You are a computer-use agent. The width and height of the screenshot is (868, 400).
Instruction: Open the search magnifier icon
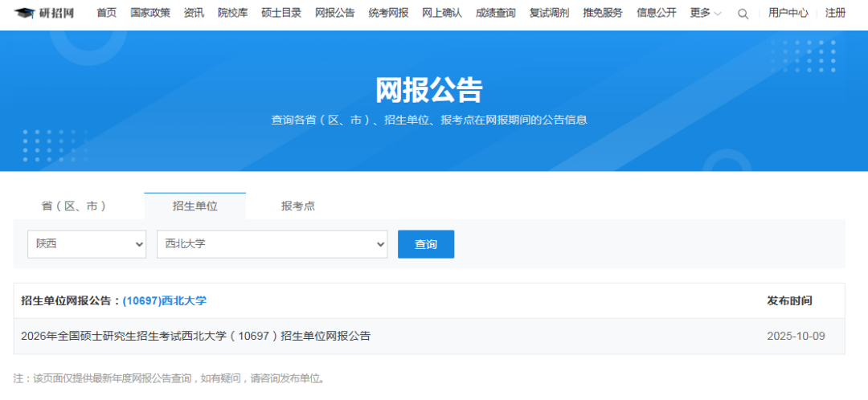pos(743,14)
